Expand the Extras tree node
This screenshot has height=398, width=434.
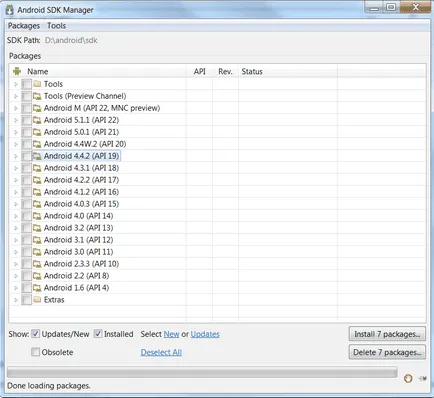16,300
